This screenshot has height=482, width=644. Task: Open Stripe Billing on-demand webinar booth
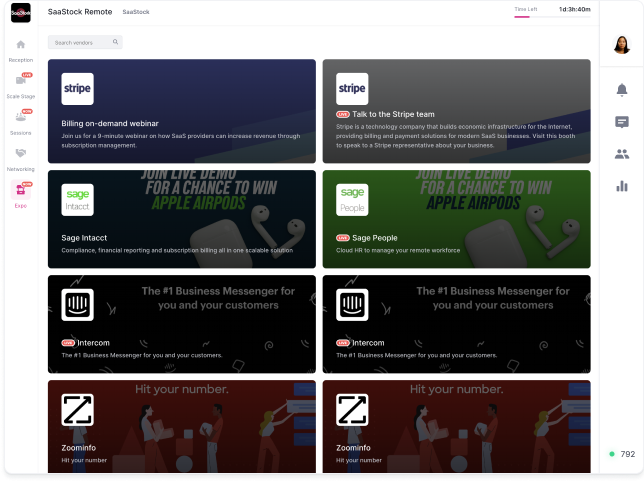tap(181, 111)
